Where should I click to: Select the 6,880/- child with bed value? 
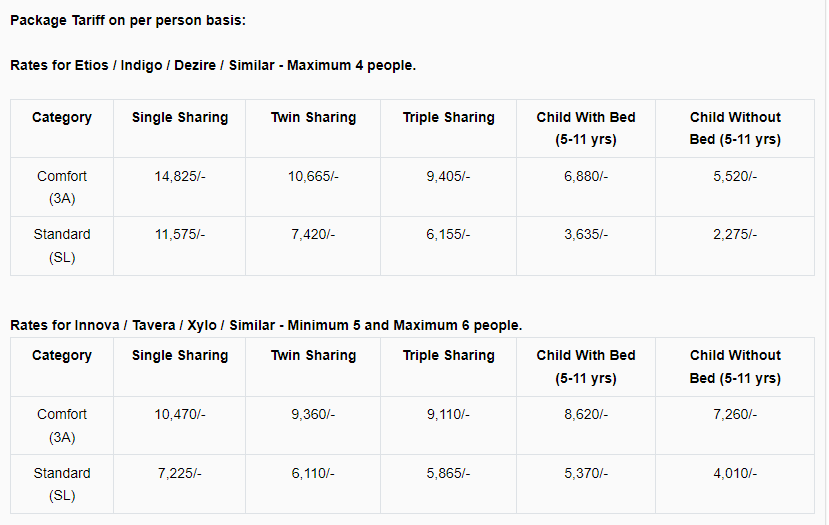(x=586, y=176)
